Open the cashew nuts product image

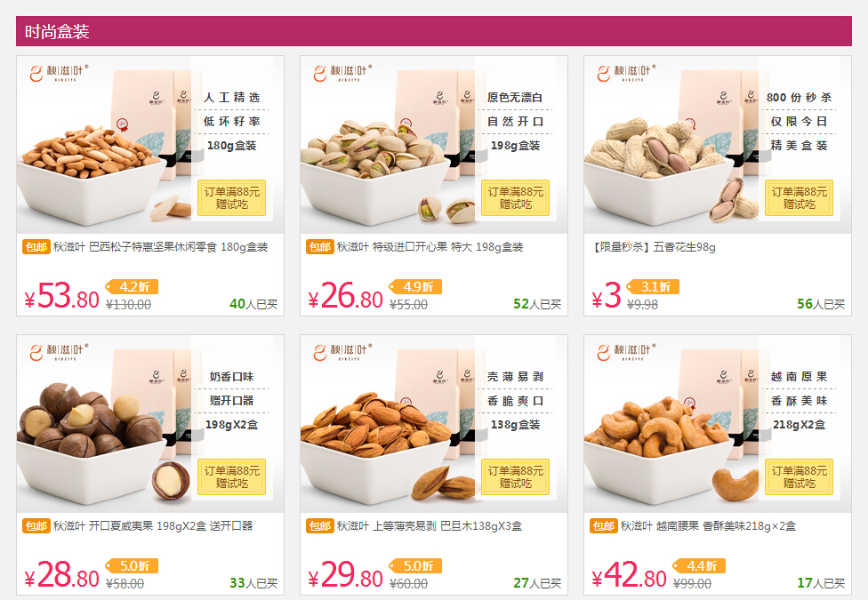point(718,423)
